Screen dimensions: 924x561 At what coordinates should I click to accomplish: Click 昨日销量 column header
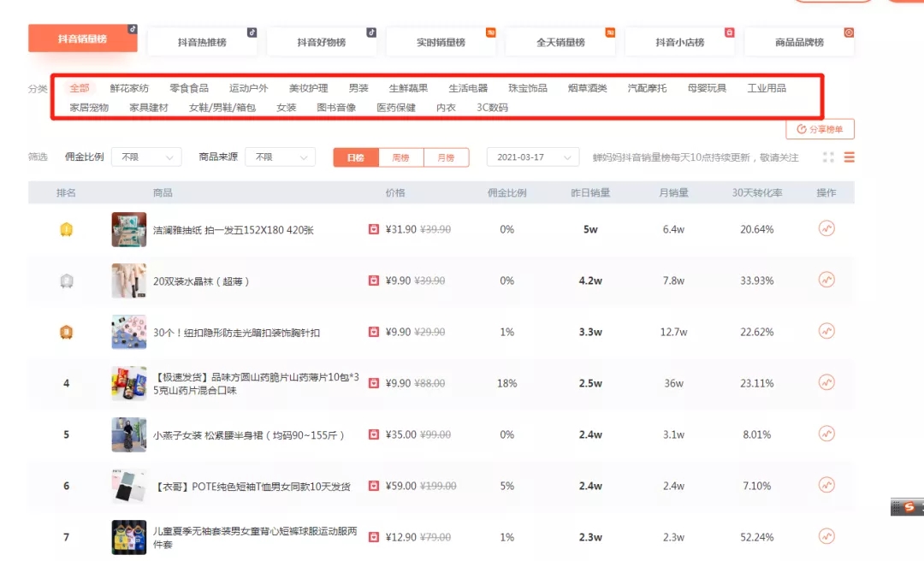pyautogui.click(x=590, y=192)
